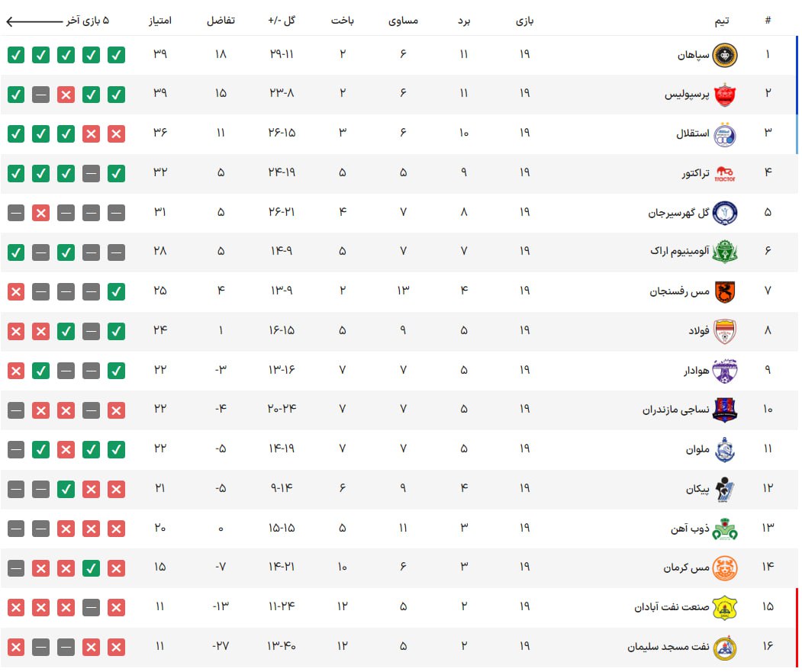
Task: Click the Sepahan club logo
Action: 724,55
